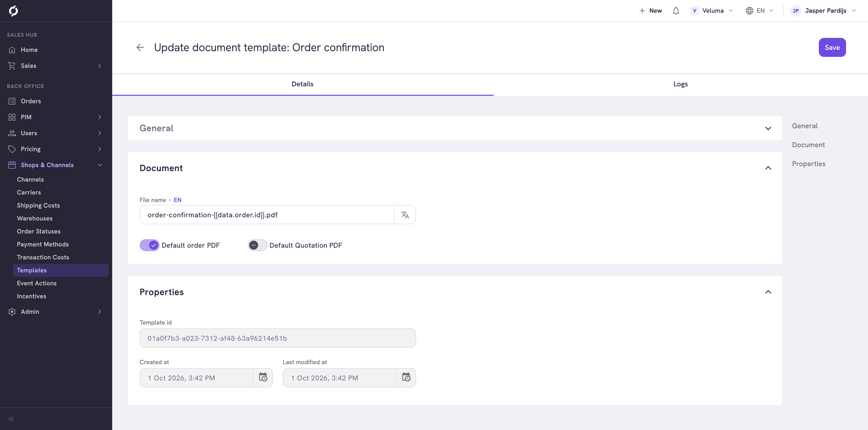
Task: Open Last modified at calendar clock icon
Action: click(406, 378)
